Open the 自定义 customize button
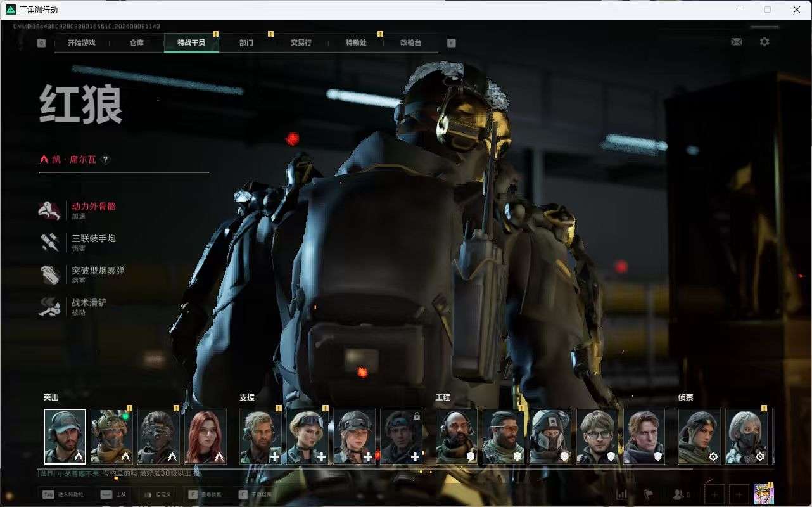 coord(158,494)
